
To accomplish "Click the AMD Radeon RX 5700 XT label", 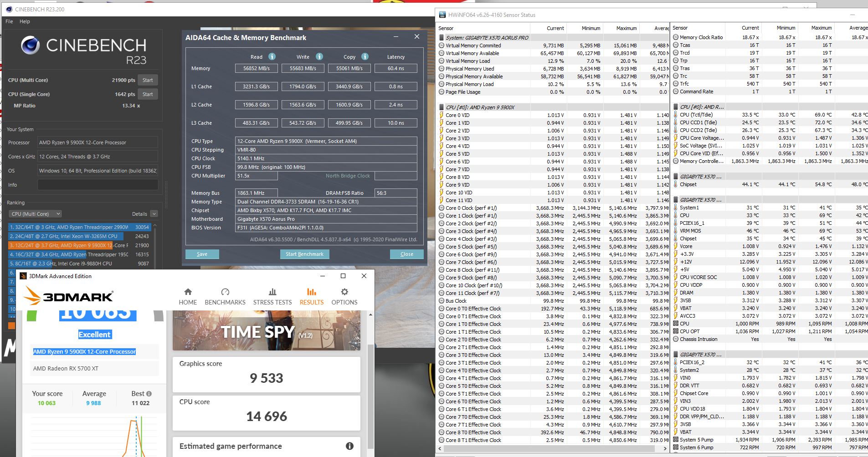I will click(66, 369).
